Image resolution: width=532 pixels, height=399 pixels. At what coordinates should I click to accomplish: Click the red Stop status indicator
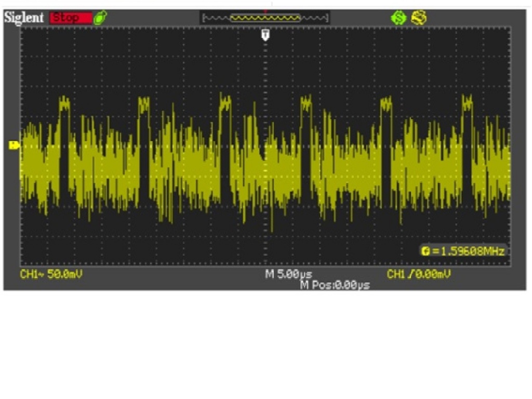[70, 18]
